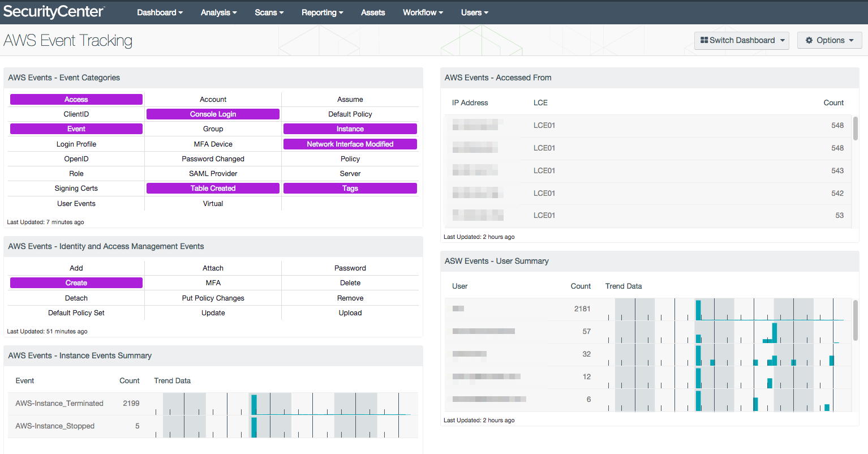
Task: Click the Remove IAM event cell
Action: coord(350,298)
